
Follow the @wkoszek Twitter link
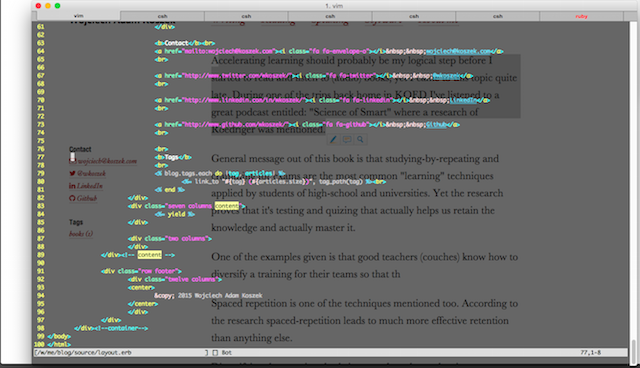(x=91, y=173)
